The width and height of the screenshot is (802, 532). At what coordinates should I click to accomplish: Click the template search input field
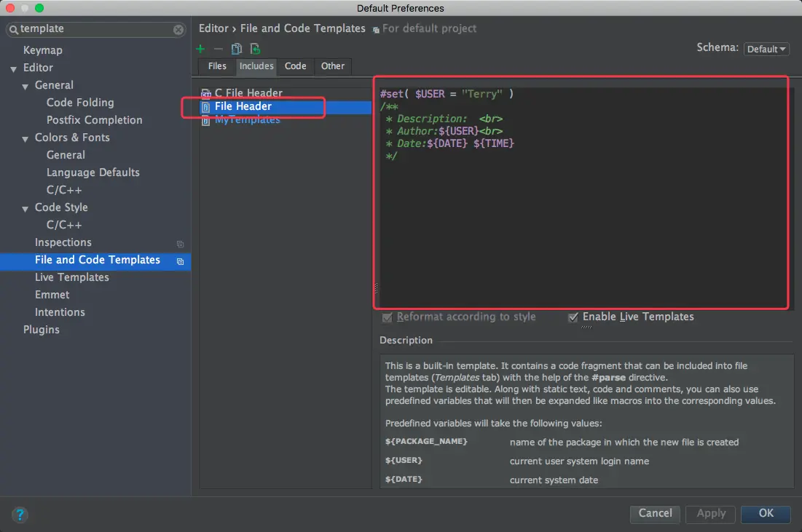(95, 29)
